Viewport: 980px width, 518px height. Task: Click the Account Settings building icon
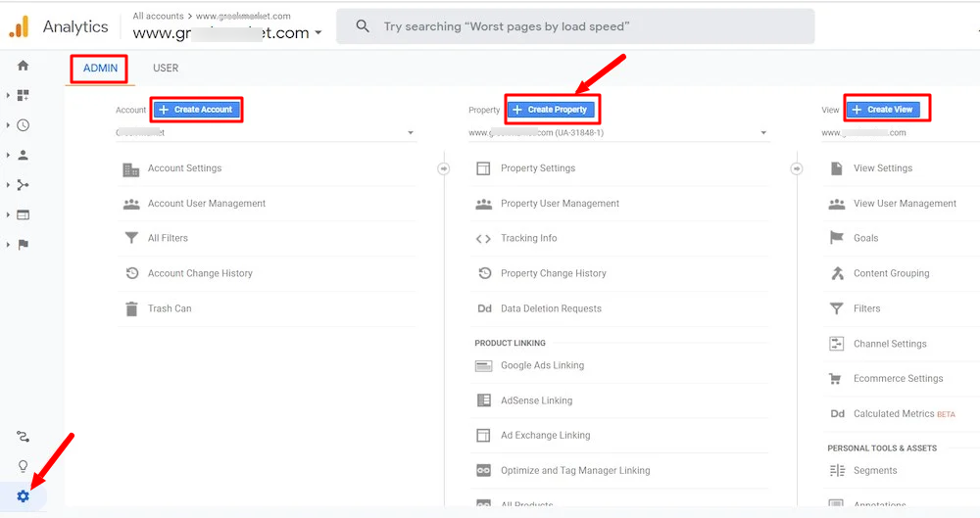[131, 168]
